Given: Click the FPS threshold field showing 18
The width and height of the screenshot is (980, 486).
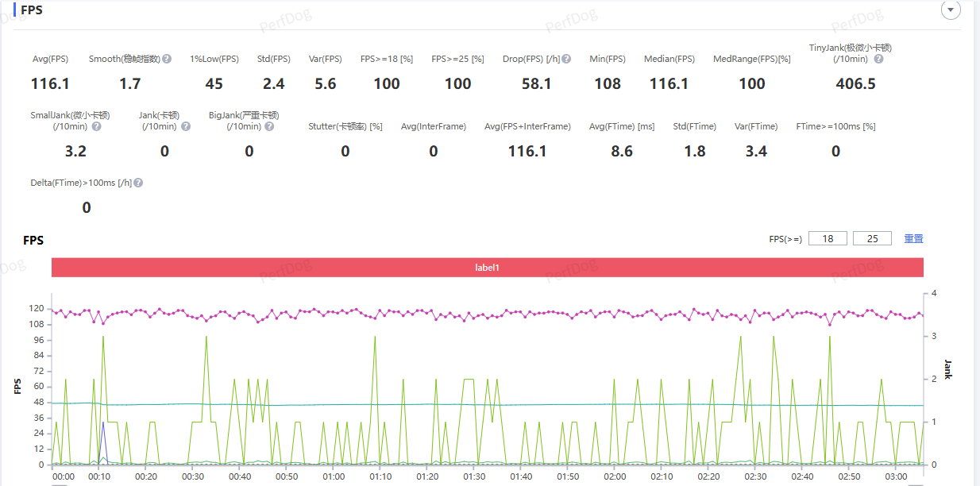Looking at the screenshot, I should (x=828, y=239).
